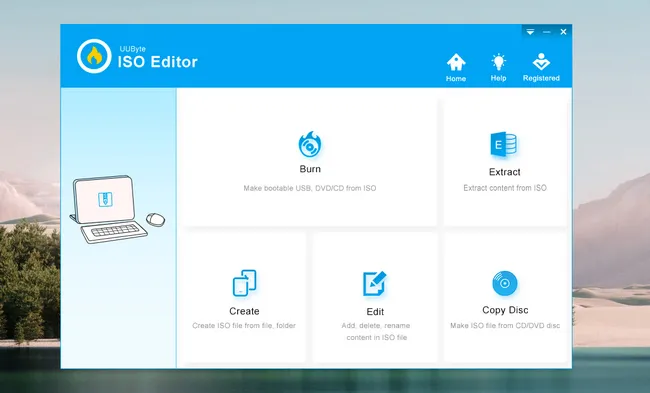Click the Help label in header
Viewport: 650px width, 393px height.
coord(498,78)
